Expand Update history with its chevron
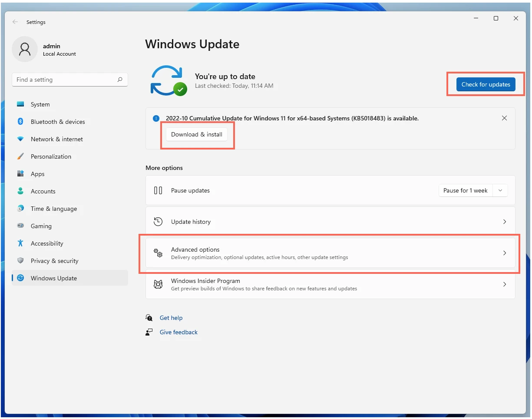The image size is (532, 419). [x=504, y=222]
